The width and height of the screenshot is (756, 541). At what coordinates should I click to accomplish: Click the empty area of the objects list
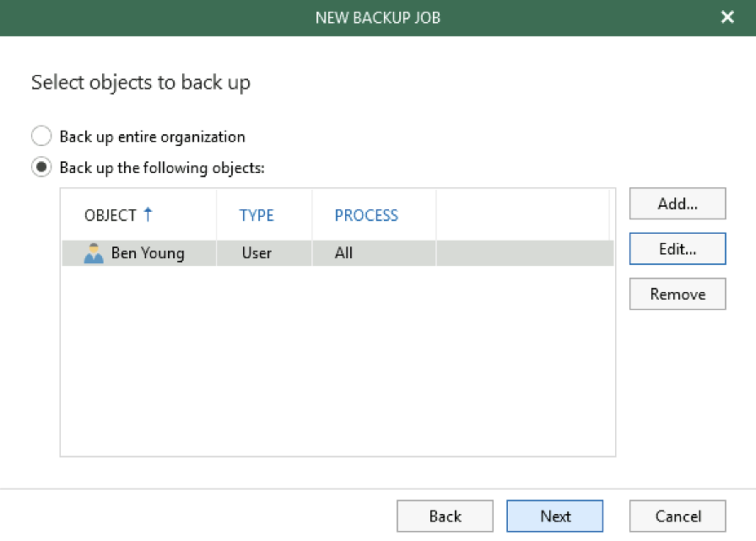point(337,360)
